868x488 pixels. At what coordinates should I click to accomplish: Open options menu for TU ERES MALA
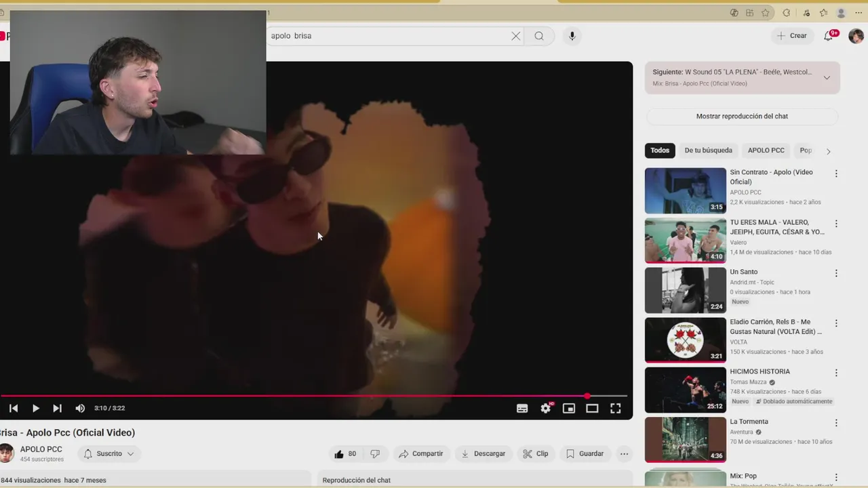pyautogui.click(x=836, y=224)
